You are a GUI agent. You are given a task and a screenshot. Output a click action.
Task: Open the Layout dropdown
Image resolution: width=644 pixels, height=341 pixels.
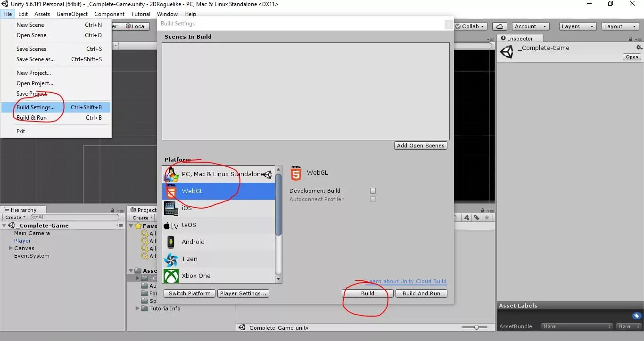pos(620,26)
